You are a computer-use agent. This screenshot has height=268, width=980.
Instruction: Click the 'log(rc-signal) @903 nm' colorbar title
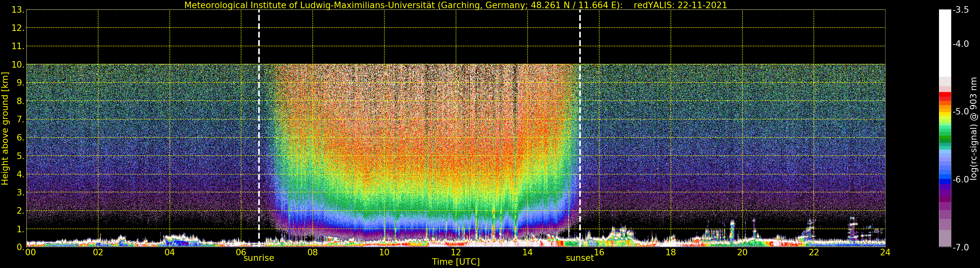coord(974,128)
